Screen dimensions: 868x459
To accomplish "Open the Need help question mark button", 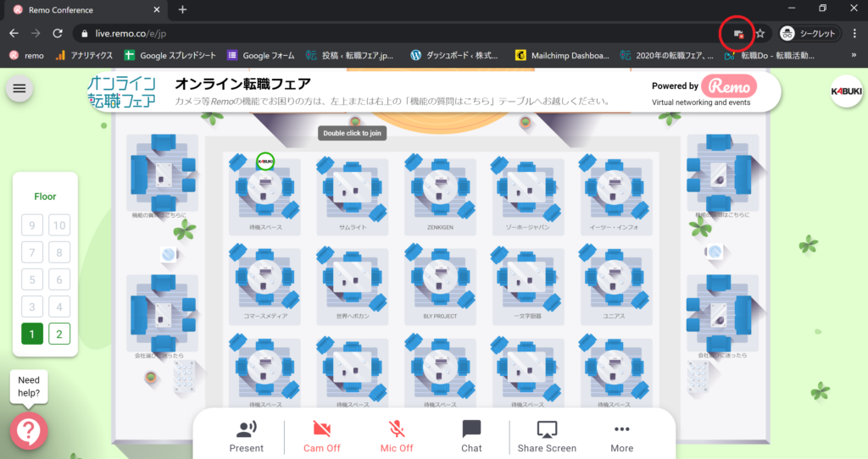I will click(x=29, y=431).
